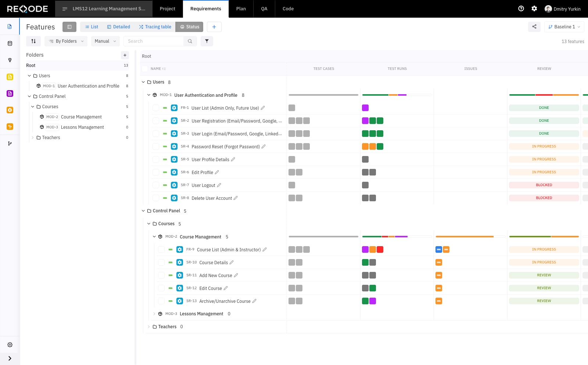Open the hamburger menu beside LMS12 project
The width and height of the screenshot is (588, 365).
pyautogui.click(x=65, y=9)
